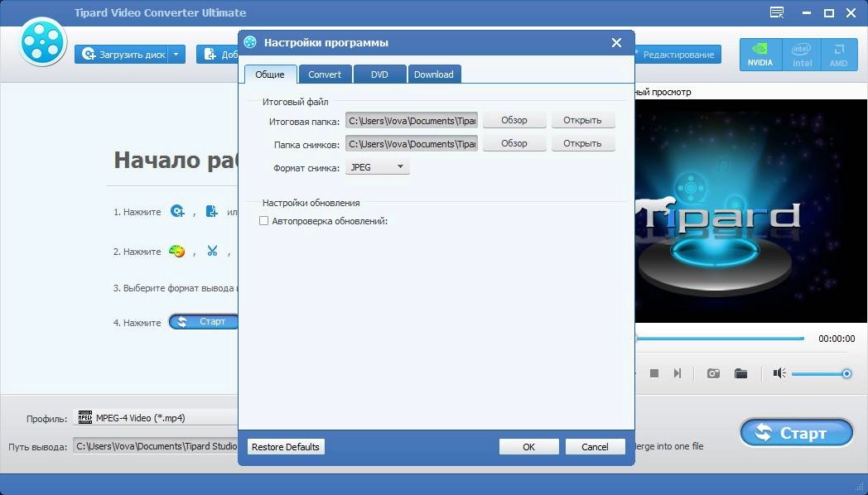Open the snapshot folder icon
The image size is (868, 495).
[740, 374]
